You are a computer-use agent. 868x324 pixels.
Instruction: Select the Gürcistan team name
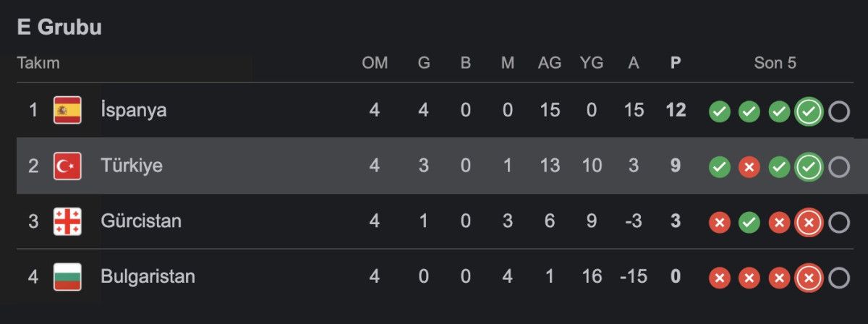pyautogui.click(x=141, y=221)
